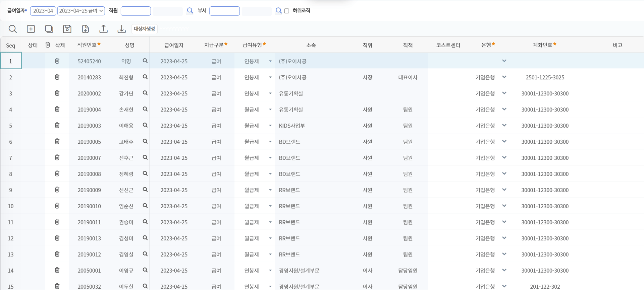Click the toolbar search magnifier icon
The height and width of the screenshot is (290, 644).
(x=13, y=29)
